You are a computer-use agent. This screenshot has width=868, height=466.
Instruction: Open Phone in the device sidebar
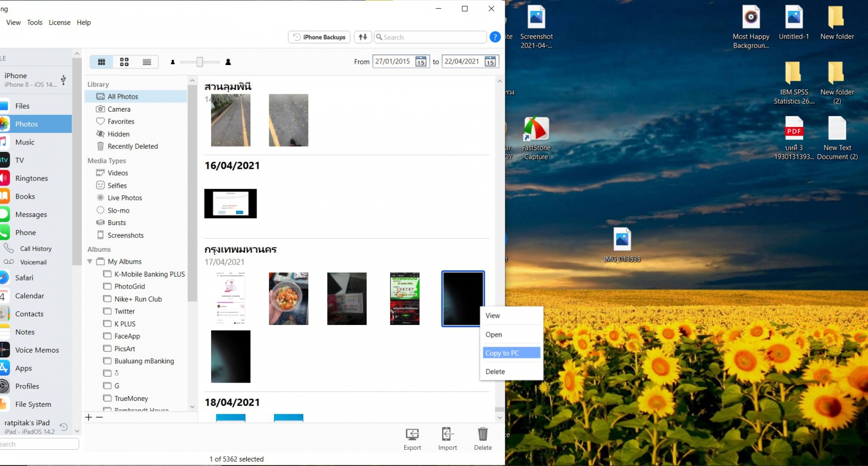click(x=36, y=232)
